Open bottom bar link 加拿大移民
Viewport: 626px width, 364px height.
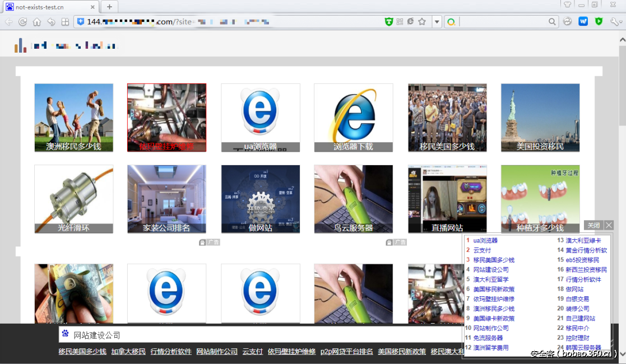(x=128, y=352)
